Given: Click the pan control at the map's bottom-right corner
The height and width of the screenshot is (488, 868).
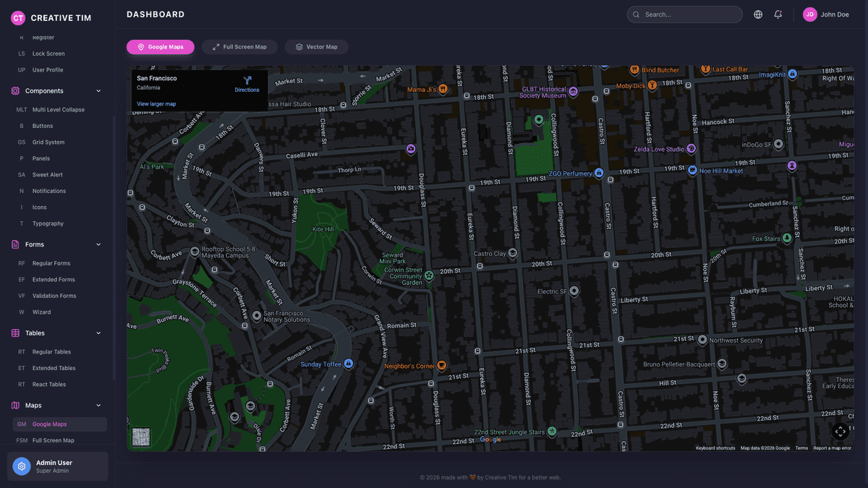Looking at the screenshot, I should pyautogui.click(x=840, y=431).
